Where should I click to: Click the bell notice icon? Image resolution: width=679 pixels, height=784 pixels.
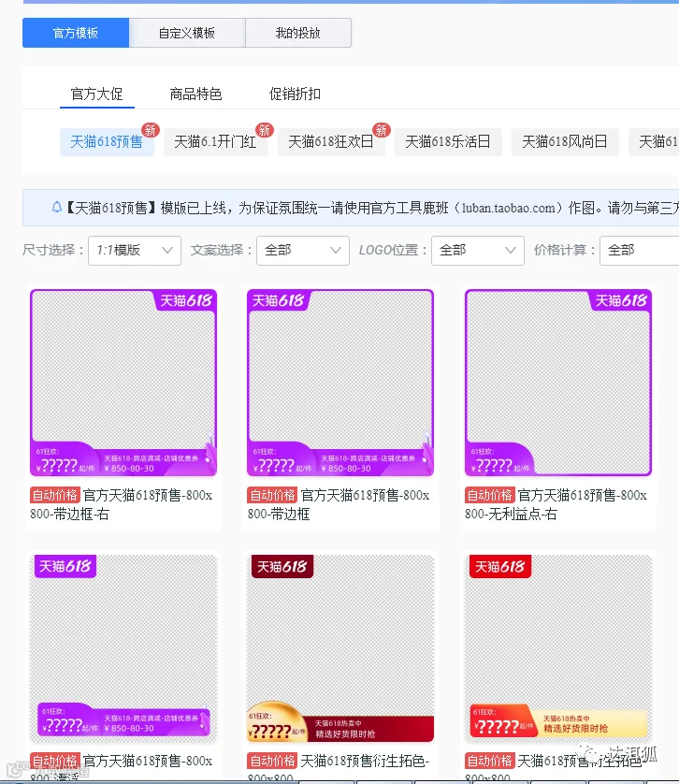pyautogui.click(x=57, y=207)
